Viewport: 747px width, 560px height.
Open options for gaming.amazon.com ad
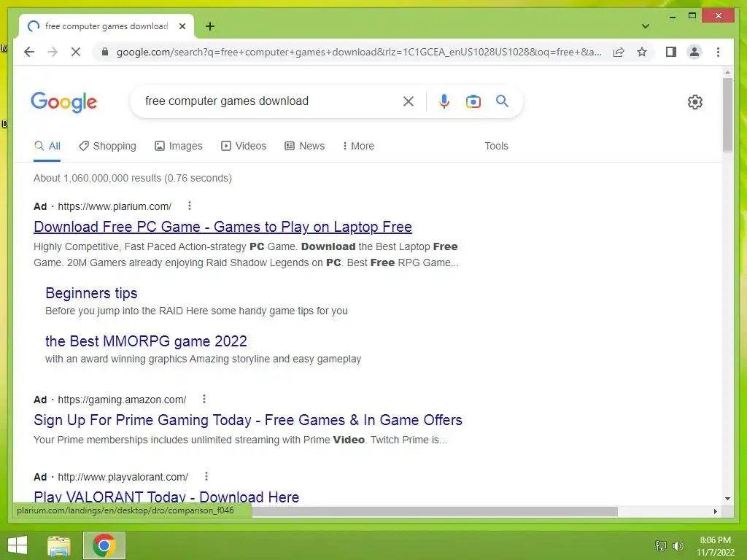click(204, 399)
